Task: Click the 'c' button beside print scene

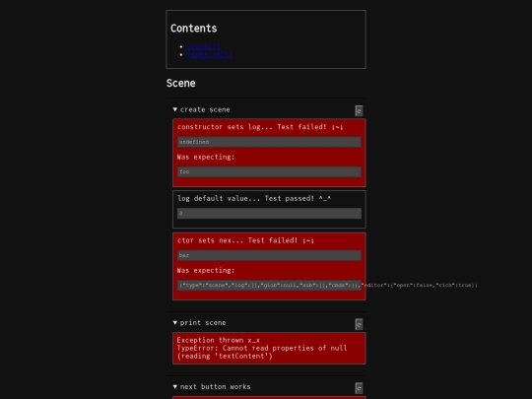Action: click(x=359, y=324)
